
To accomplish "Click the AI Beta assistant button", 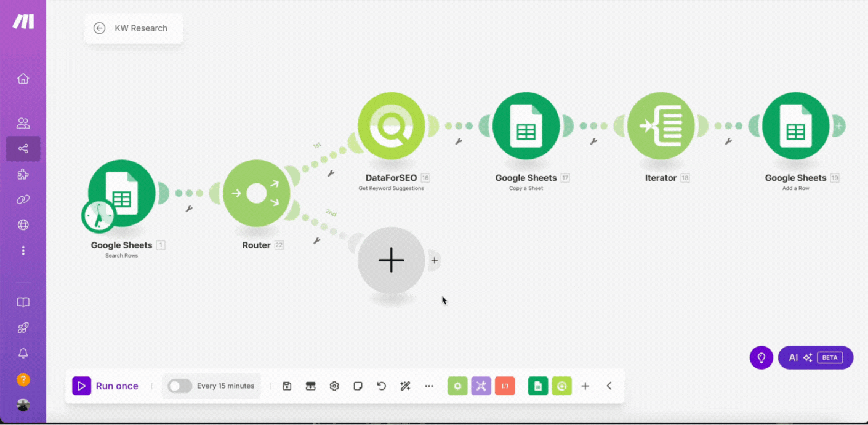I will click(815, 358).
